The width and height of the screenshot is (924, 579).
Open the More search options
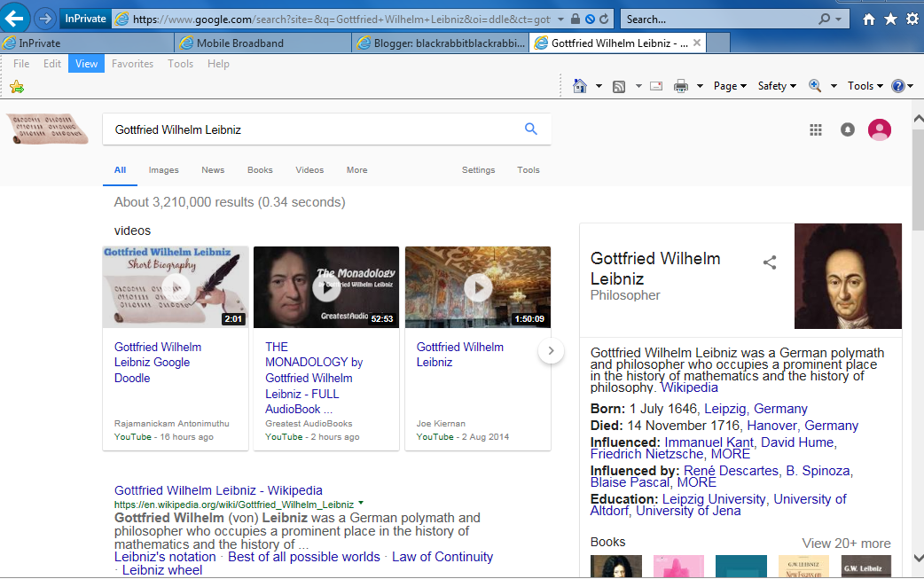(356, 169)
